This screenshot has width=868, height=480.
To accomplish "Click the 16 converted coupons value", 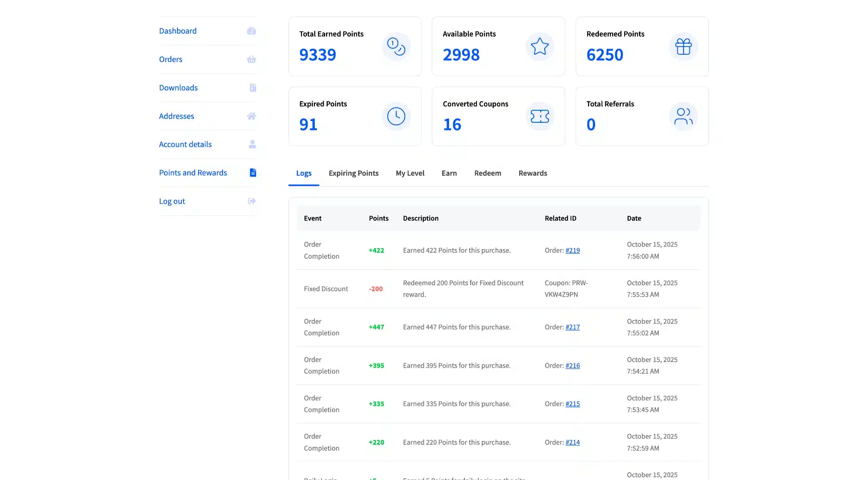I will (x=452, y=125).
